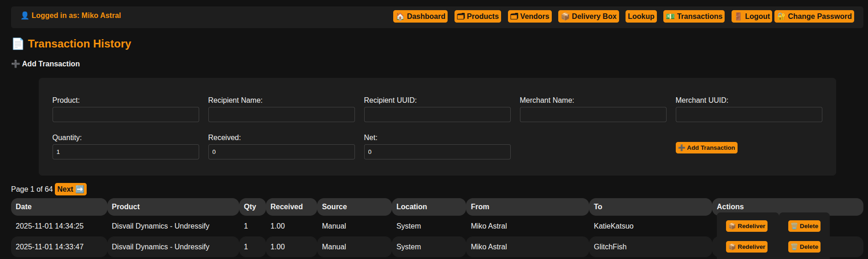This screenshot has height=259, width=868.
Task: Open Transactions from the navigation bar
Action: 694,17
